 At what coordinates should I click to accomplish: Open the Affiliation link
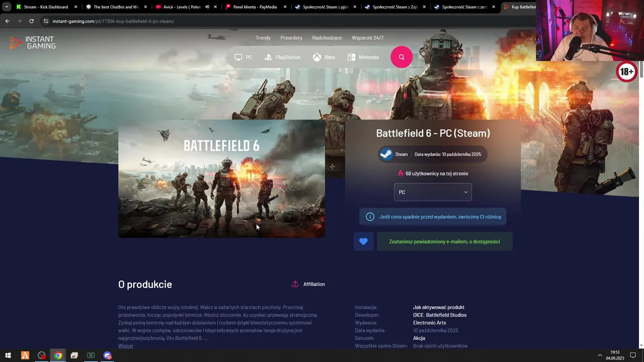314,284
